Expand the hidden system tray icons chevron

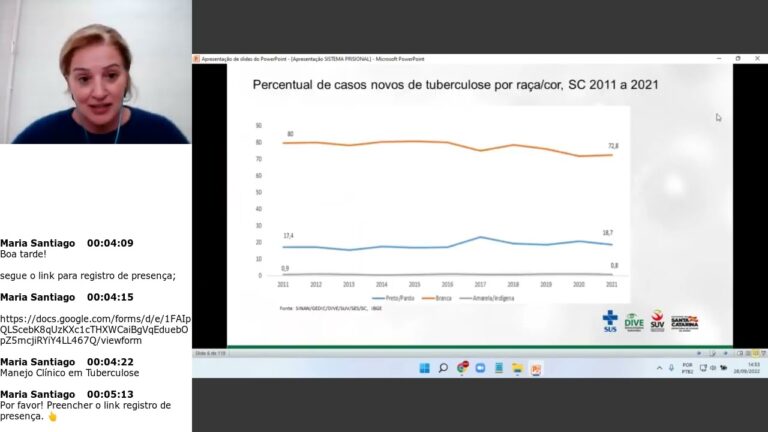click(x=660, y=368)
